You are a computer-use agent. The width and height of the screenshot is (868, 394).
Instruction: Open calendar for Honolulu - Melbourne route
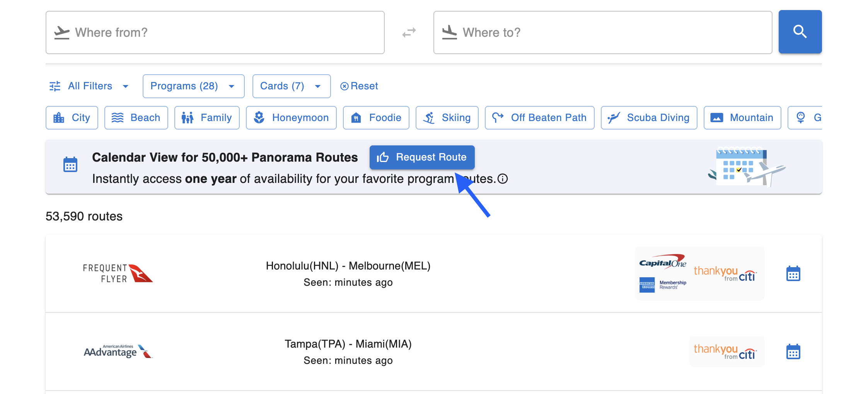tap(793, 273)
